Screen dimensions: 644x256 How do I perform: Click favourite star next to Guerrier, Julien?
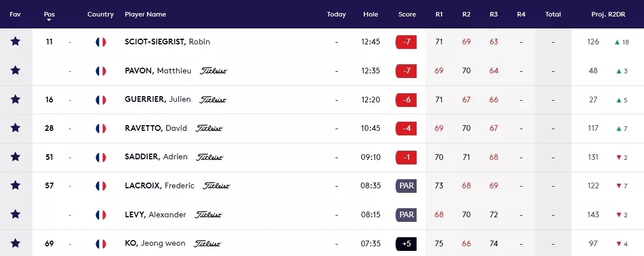15,100
